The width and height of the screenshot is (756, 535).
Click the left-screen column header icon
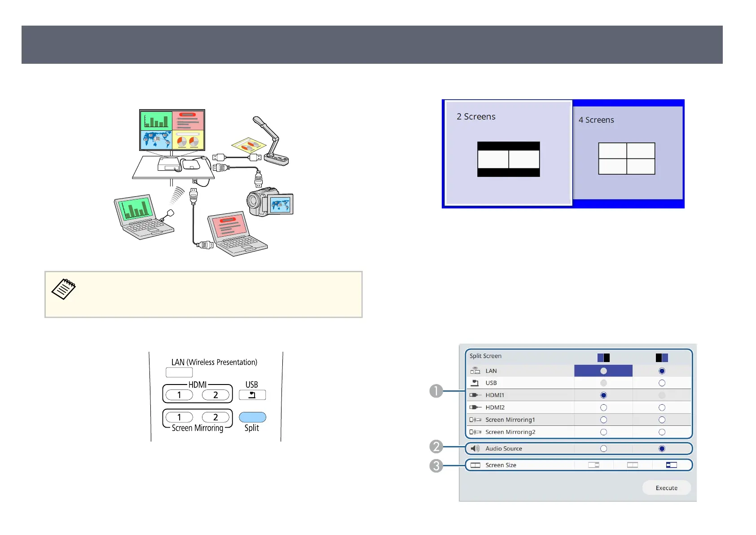point(603,358)
